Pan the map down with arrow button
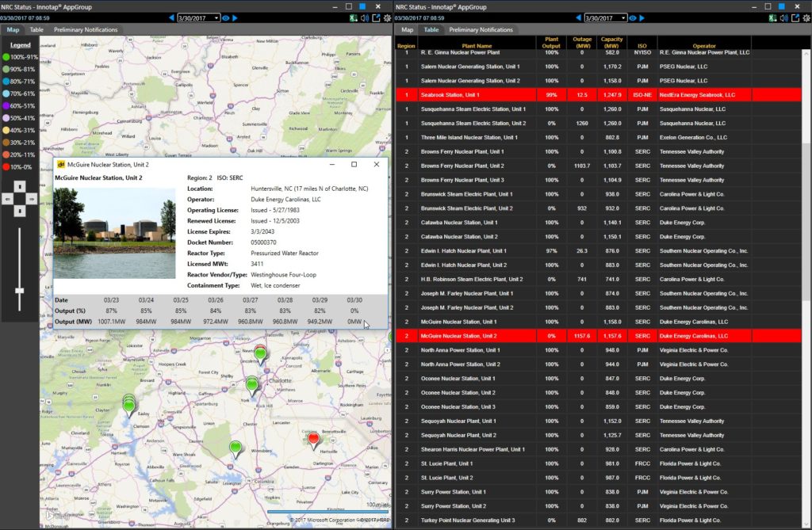This screenshot has width=812, height=530. (20, 211)
